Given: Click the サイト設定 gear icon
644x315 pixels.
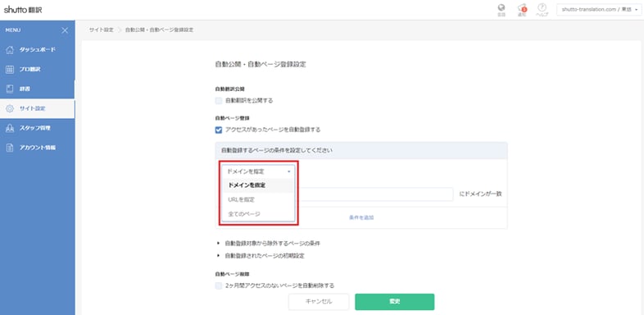Looking at the screenshot, I should click(11, 108).
